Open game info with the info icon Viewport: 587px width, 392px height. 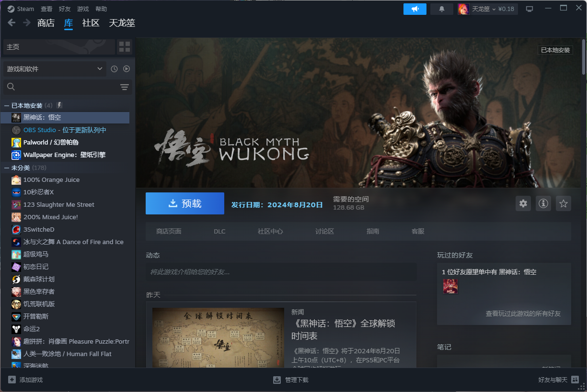coord(543,203)
